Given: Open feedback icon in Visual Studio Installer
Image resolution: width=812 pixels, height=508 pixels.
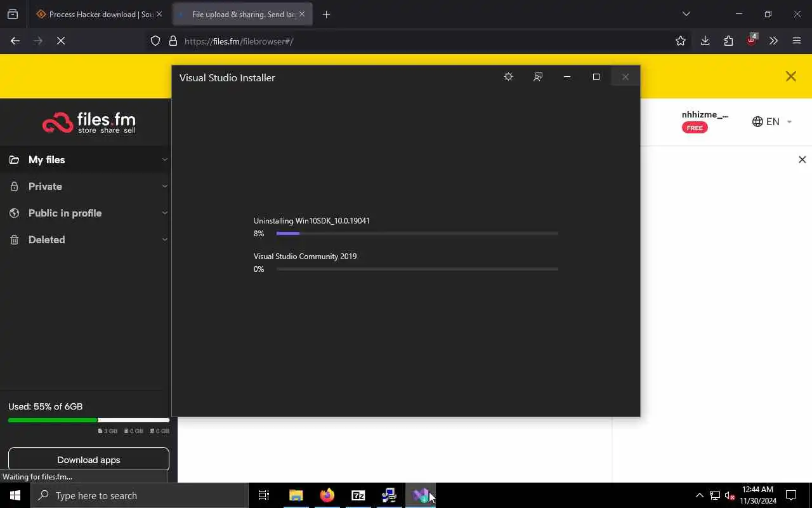Looking at the screenshot, I should click(x=538, y=77).
